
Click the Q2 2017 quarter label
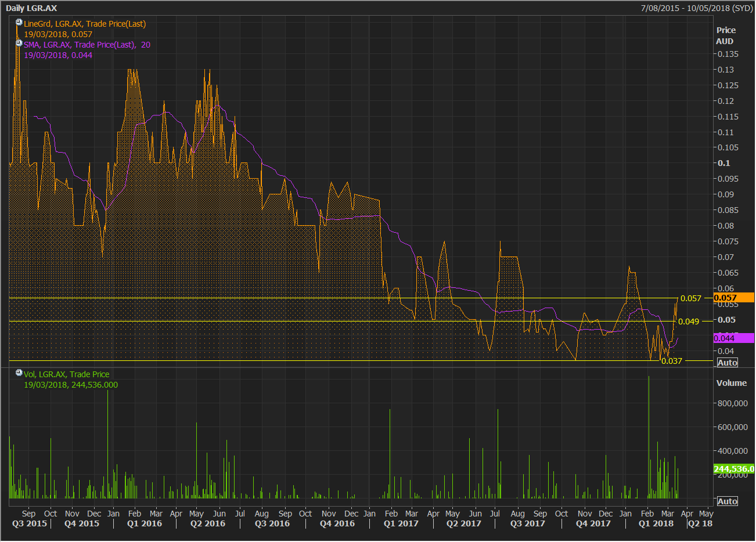click(464, 523)
